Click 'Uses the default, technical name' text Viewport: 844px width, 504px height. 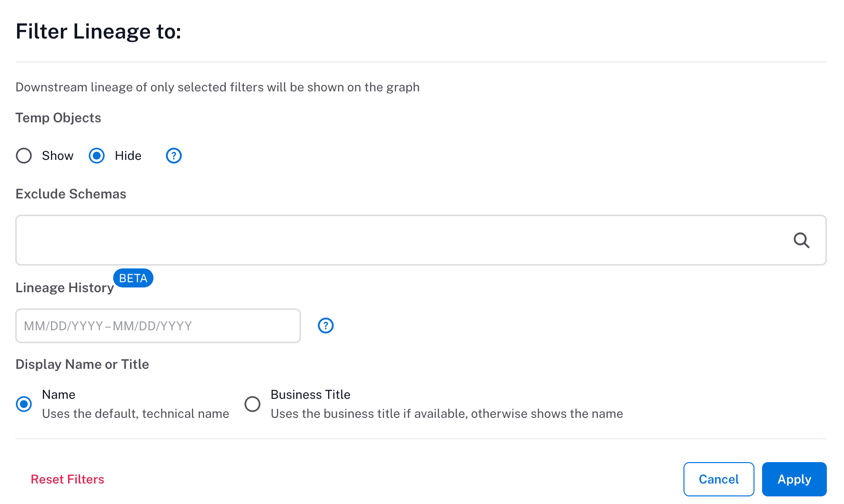136,414
